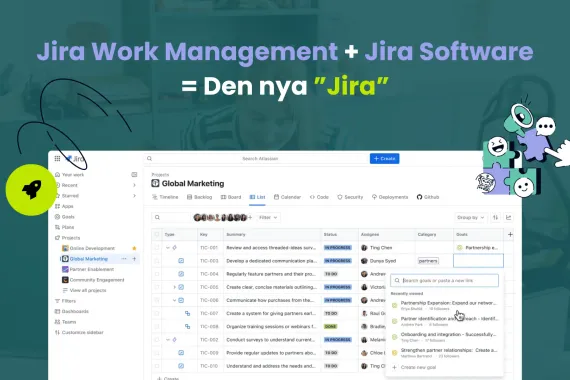
Task: Open assignee Ting Chen on TIC-001
Action: click(377, 248)
